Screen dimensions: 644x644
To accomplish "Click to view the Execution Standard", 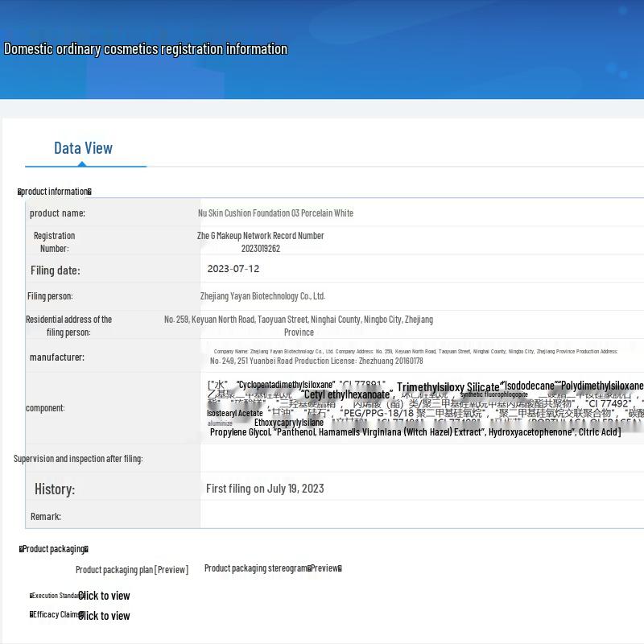I will click(104, 596).
